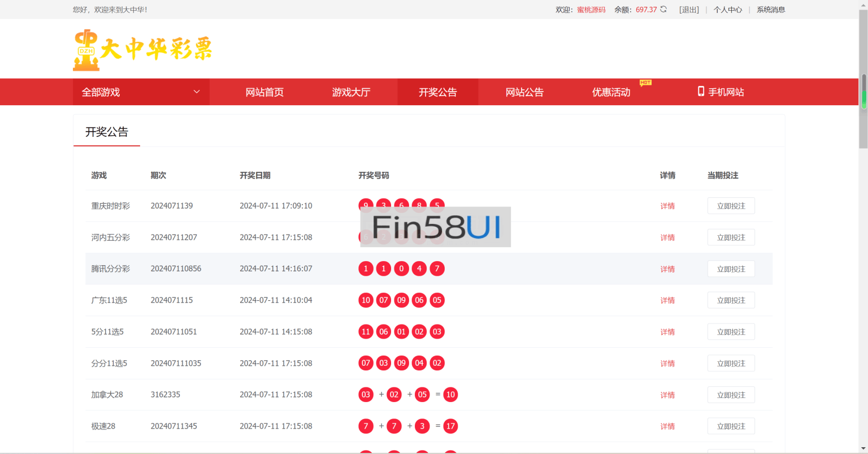Click the first red ball in 腾讯分分彩 row
This screenshot has width=868, height=454.
[x=366, y=269]
